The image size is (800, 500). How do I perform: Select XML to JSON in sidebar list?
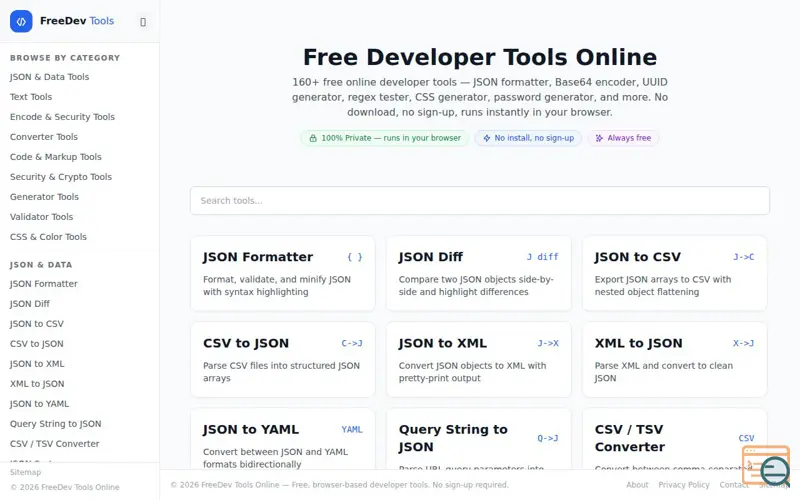tap(37, 384)
